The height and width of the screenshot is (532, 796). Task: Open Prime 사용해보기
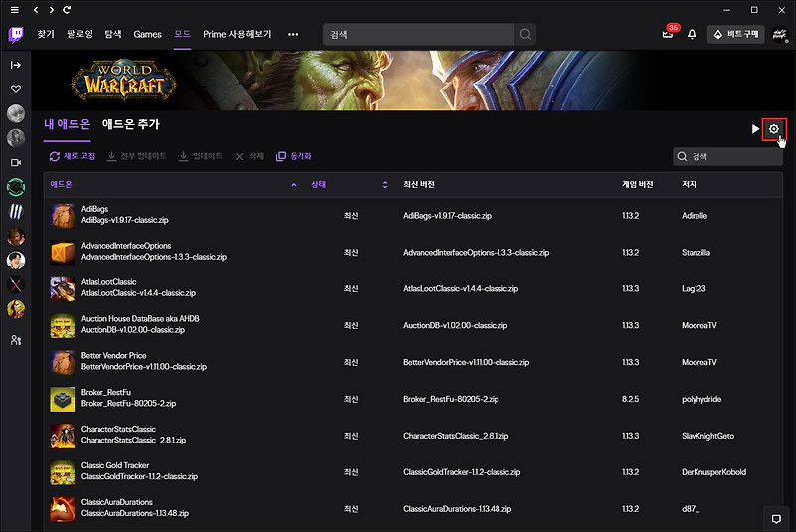[237, 34]
